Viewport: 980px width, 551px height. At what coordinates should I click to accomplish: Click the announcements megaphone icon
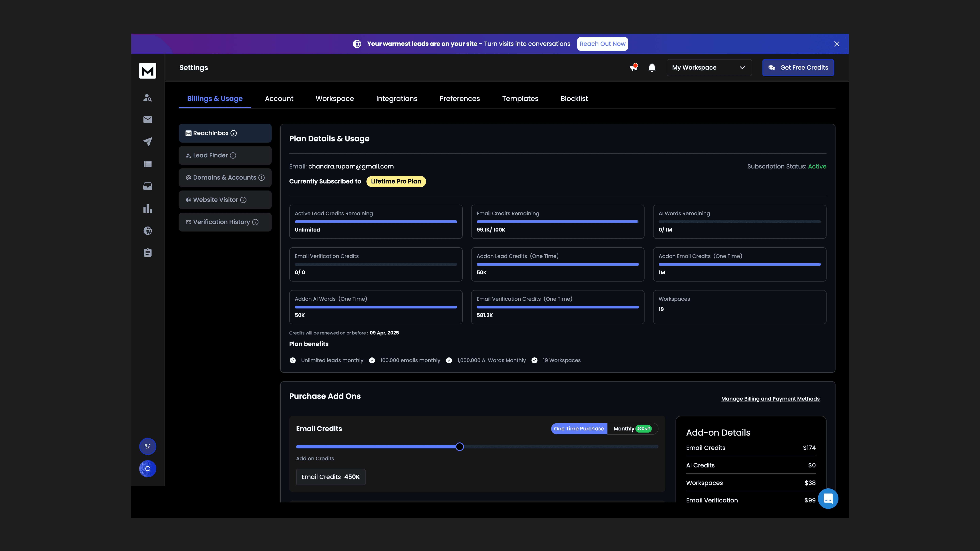pyautogui.click(x=633, y=68)
